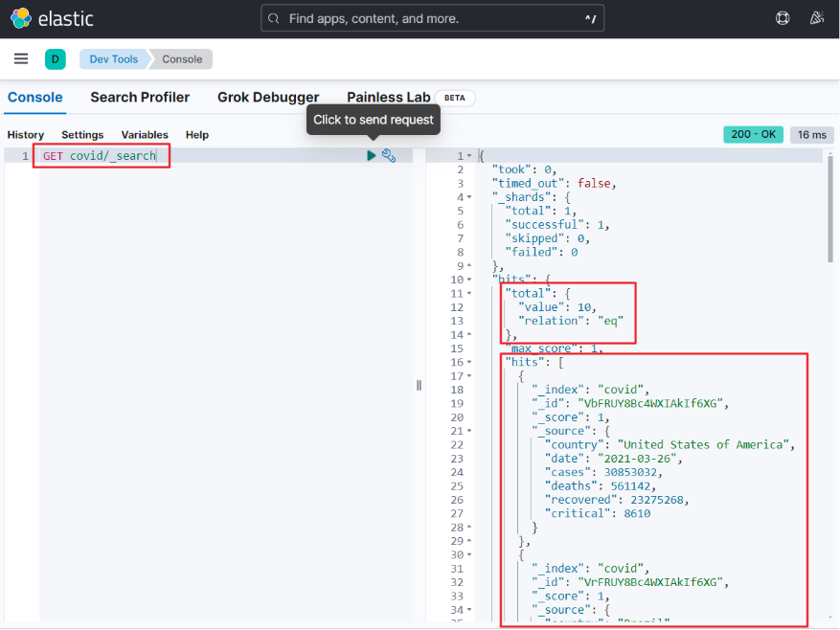Collapse the fold arrow at line 17

point(469,376)
